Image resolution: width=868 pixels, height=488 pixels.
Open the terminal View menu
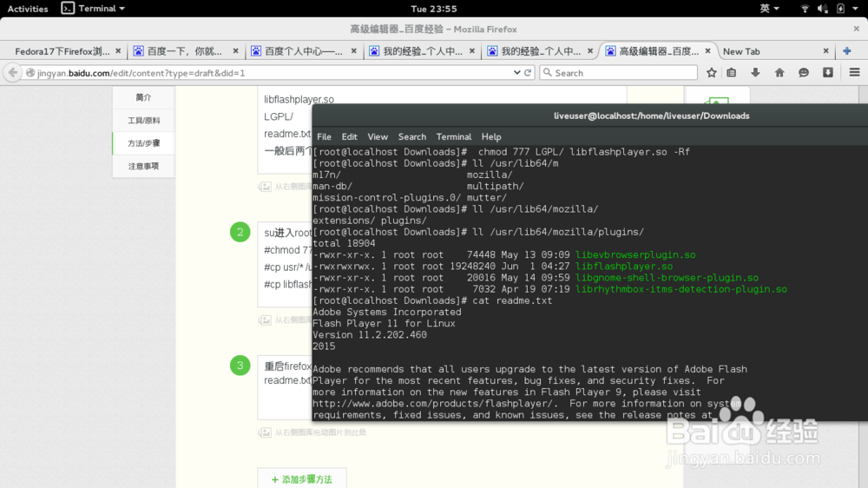click(x=378, y=137)
